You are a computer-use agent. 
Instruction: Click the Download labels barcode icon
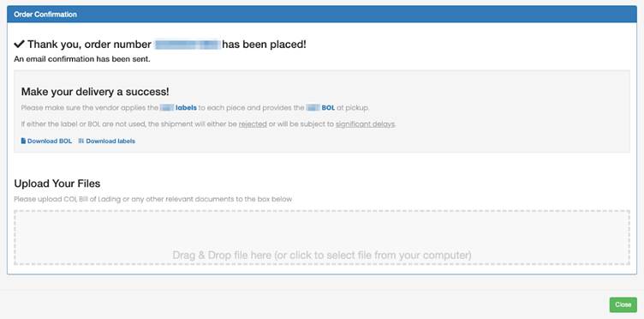(80, 141)
